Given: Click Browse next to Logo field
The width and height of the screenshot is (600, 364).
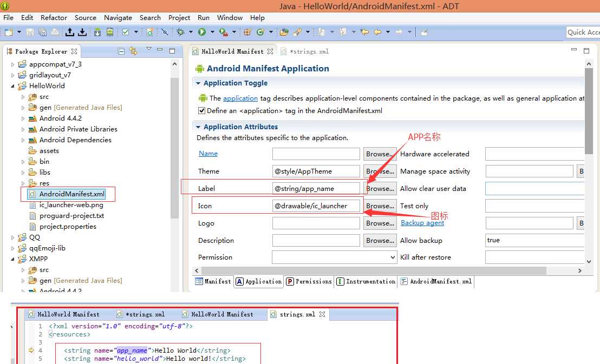Looking at the screenshot, I should (380, 223).
